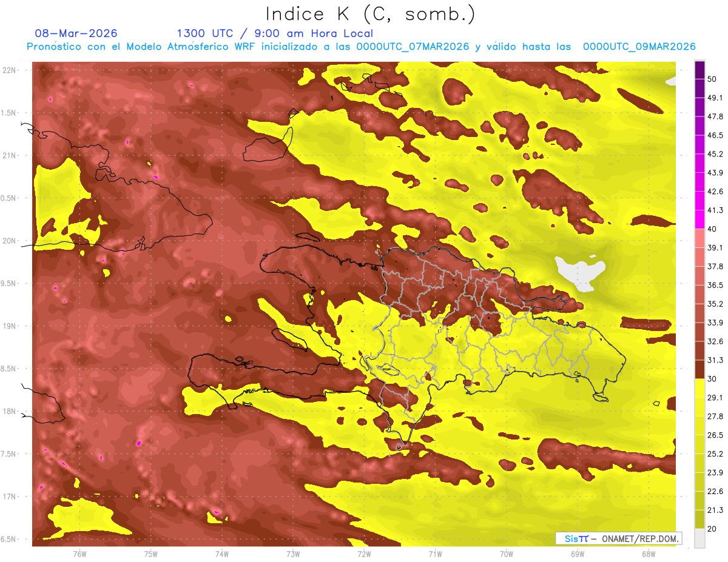728x562 pixels.
Task: Click the "70W" longitude axis label
Action: tap(507, 554)
